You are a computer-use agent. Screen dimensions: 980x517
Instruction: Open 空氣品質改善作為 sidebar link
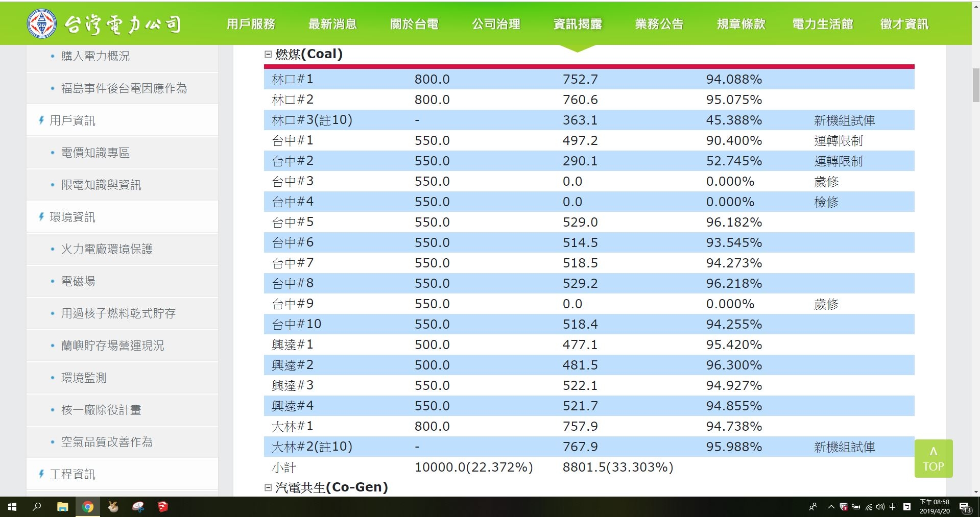point(107,442)
